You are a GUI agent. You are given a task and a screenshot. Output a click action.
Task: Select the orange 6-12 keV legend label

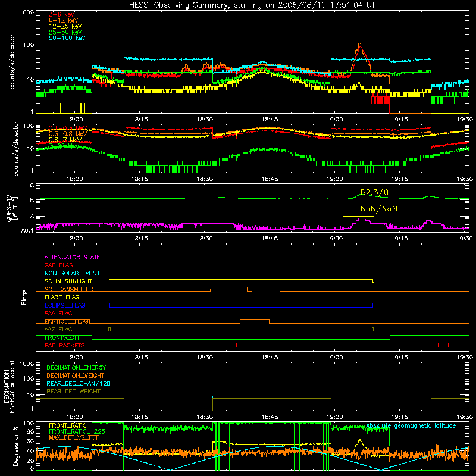pyautogui.click(x=64, y=20)
